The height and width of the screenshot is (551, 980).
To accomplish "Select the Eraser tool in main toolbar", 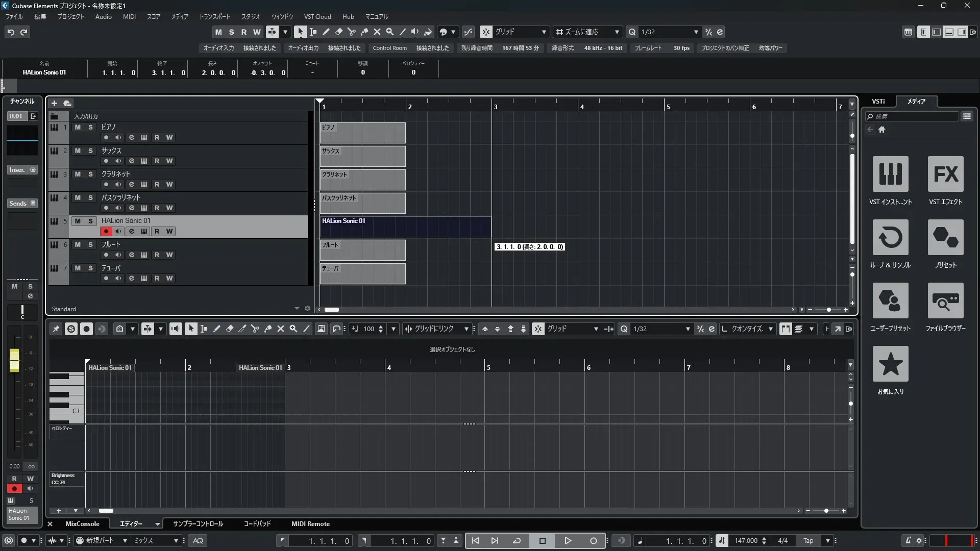I will pos(339,32).
